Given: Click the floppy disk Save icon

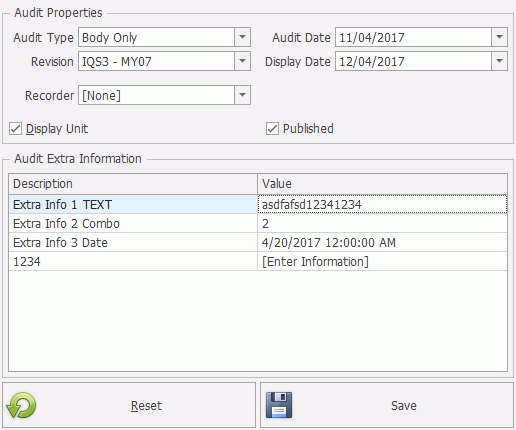Looking at the screenshot, I should pyautogui.click(x=279, y=405).
